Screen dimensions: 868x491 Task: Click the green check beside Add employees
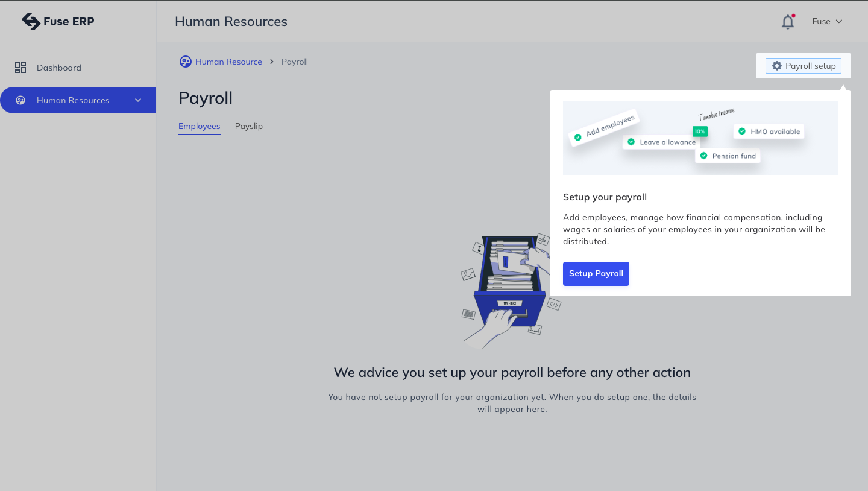click(578, 137)
